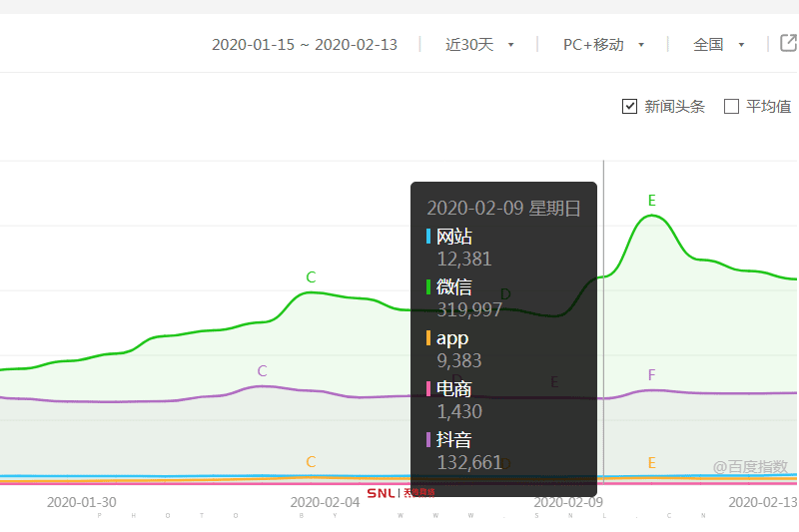This screenshot has height=532, width=799.
Task: Click the 网站 value 12,381 in tooltip
Action: pos(464,260)
